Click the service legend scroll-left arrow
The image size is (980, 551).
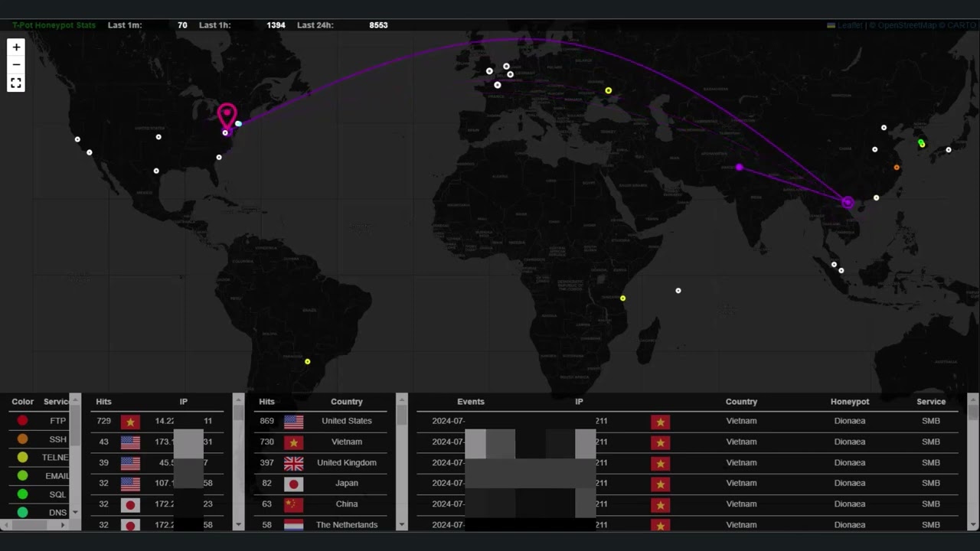coord(5,525)
